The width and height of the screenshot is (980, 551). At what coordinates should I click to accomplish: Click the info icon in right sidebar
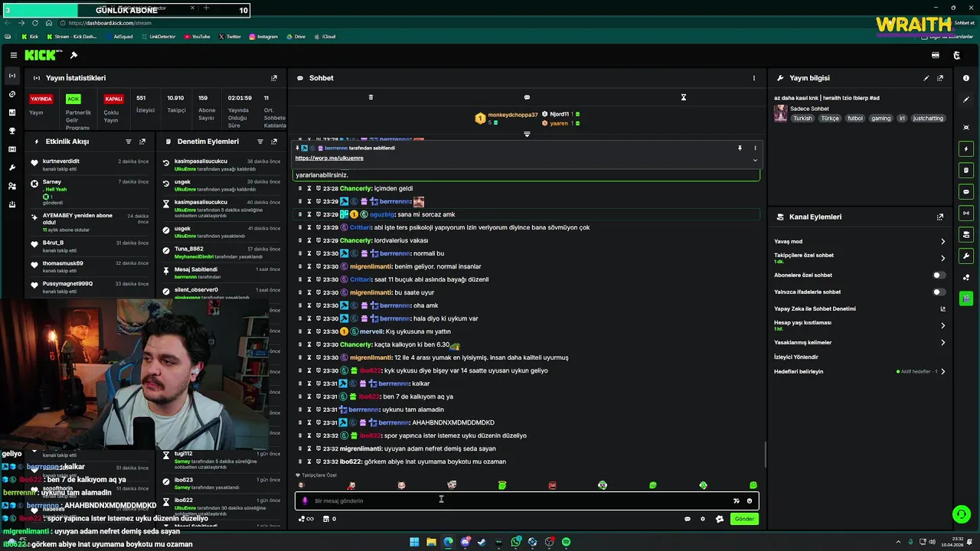coord(966,78)
